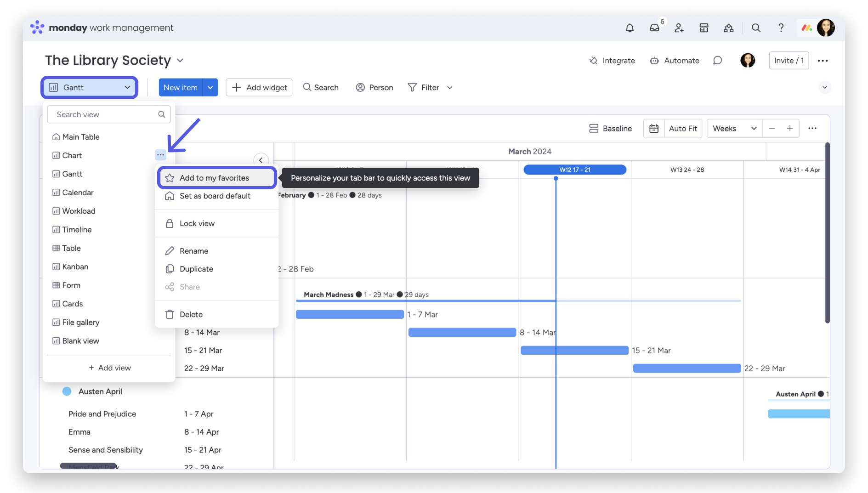Toggle the Baseline option
This screenshot has height=493, width=868.
[x=610, y=129]
